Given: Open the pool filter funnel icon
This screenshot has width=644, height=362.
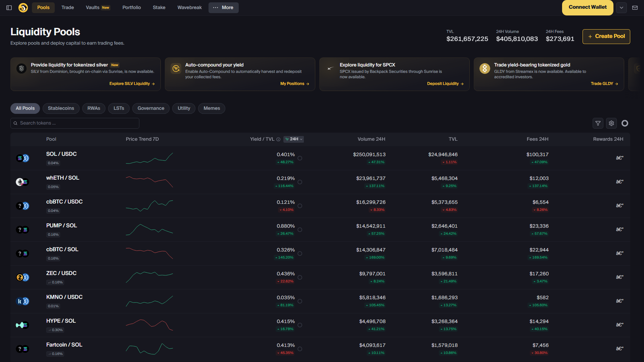Looking at the screenshot, I should point(598,123).
